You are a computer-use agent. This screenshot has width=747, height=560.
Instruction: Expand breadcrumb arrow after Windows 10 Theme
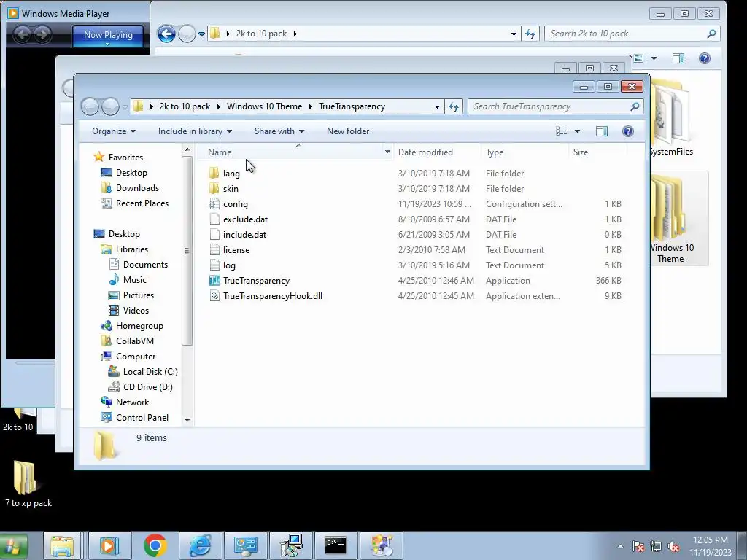[311, 106]
